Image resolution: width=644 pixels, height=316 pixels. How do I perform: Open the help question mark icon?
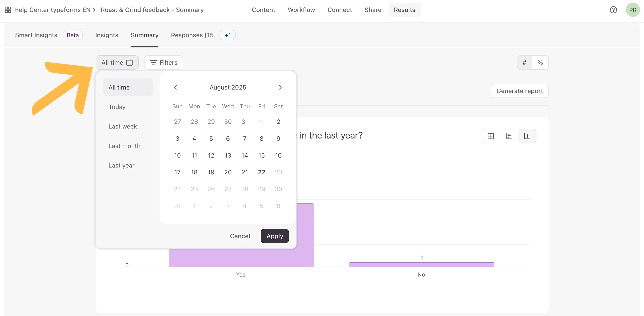click(x=613, y=10)
